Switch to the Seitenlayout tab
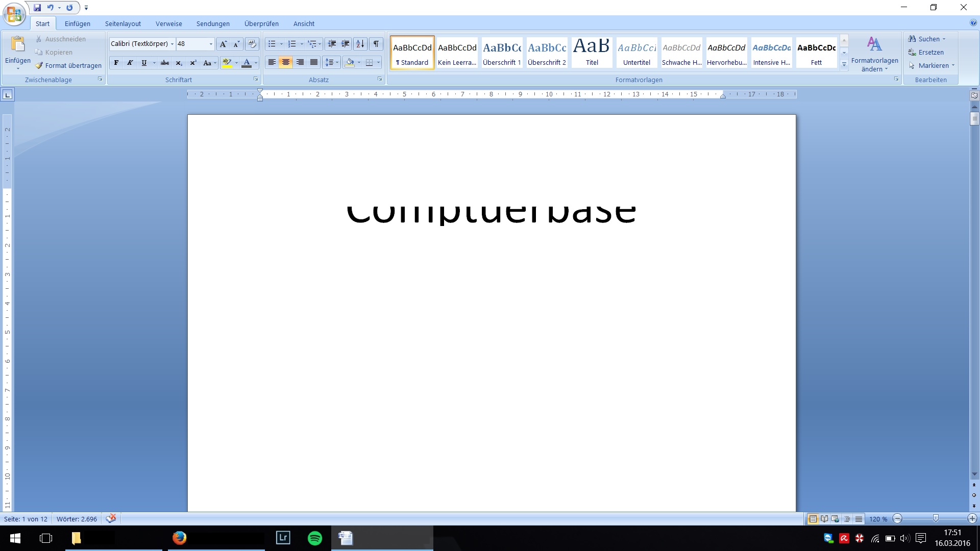Screen dimensions: 980x551 (x=122, y=23)
